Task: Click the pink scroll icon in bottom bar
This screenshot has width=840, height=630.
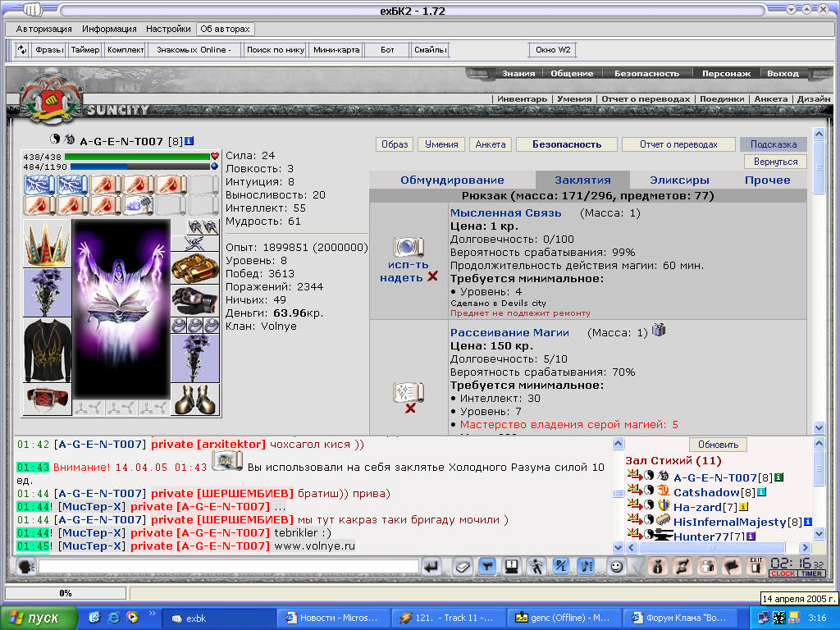Action: point(682,566)
